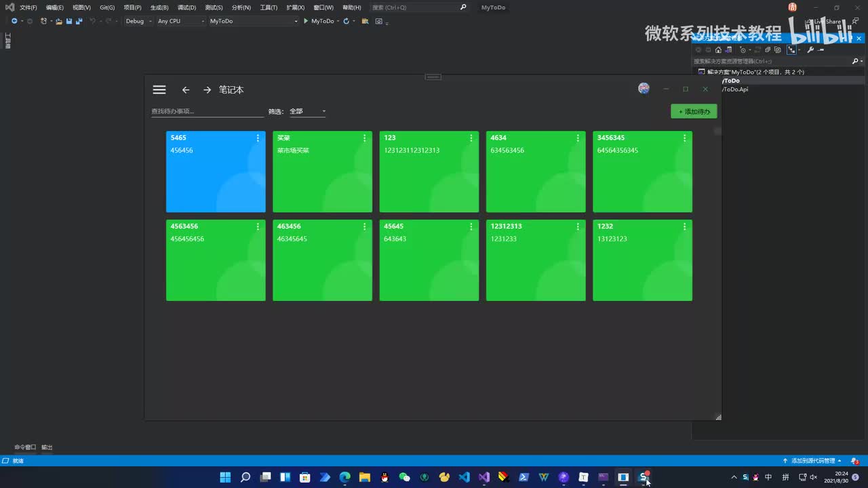Image resolution: width=868 pixels, height=488 pixels.
Task: Click the user avatar in the app header
Action: [x=644, y=89]
